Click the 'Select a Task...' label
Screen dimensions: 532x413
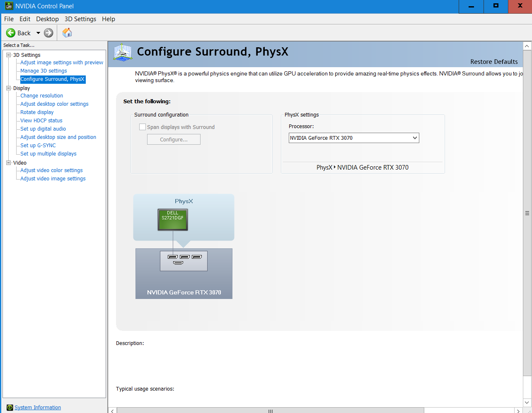pos(19,45)
